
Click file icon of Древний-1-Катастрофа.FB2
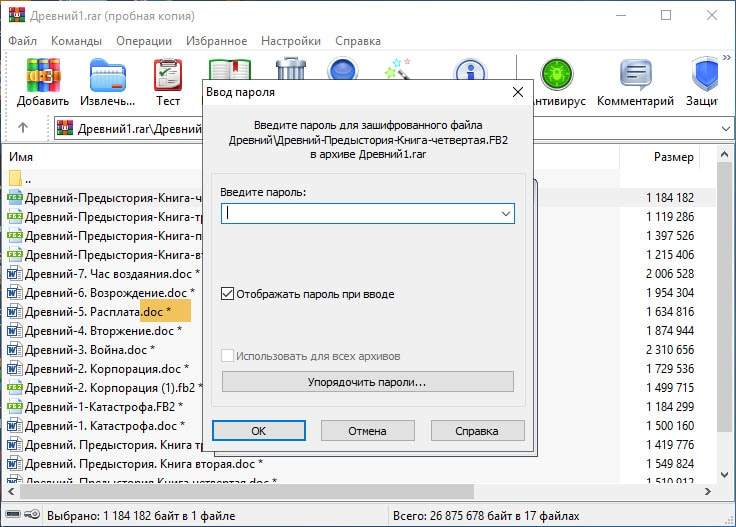click(15, 406)
